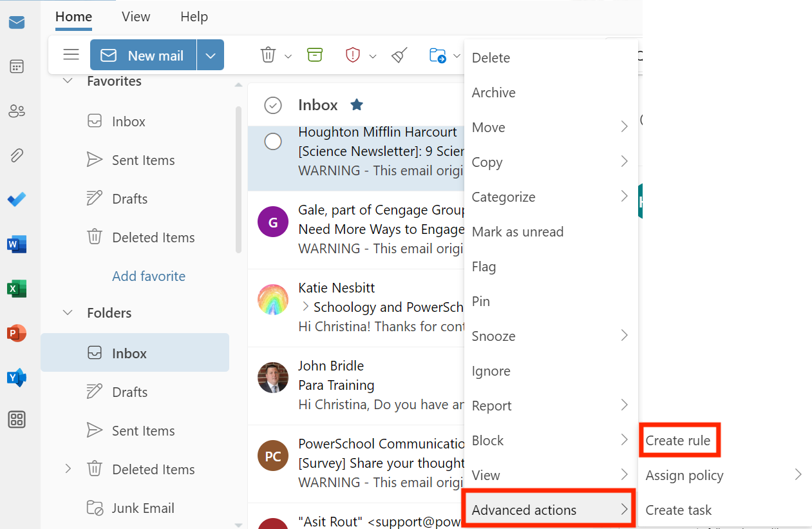
Task: Open Gale sender avatar with letter G
Action: pyautogui.click(x=273, y=222)
